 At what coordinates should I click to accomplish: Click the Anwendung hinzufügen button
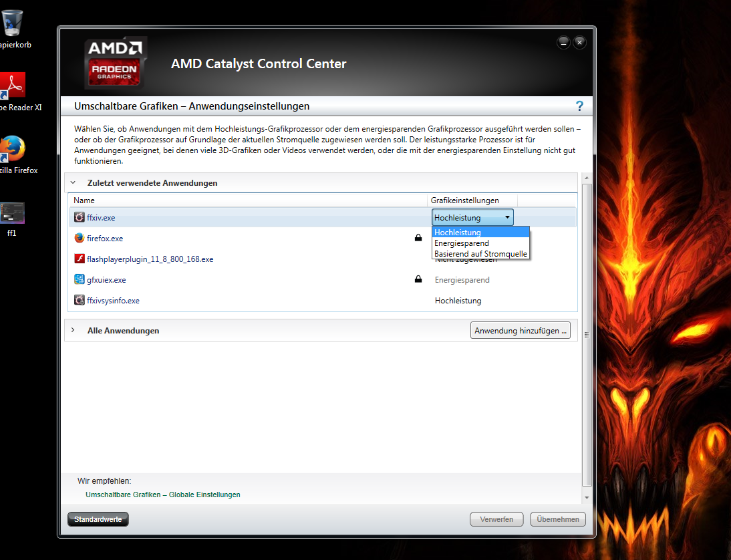click(x=521, y=331)
